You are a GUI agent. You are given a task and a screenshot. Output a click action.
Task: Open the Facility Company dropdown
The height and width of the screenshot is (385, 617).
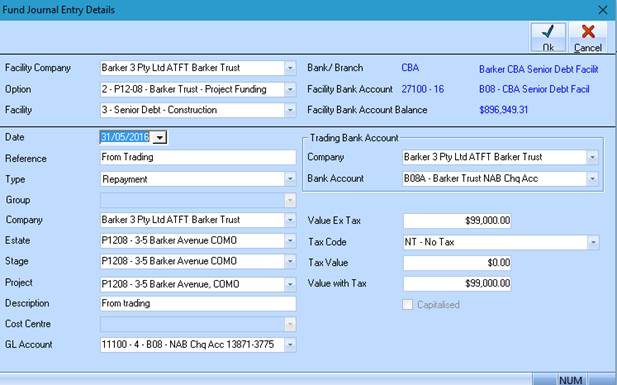290,68
